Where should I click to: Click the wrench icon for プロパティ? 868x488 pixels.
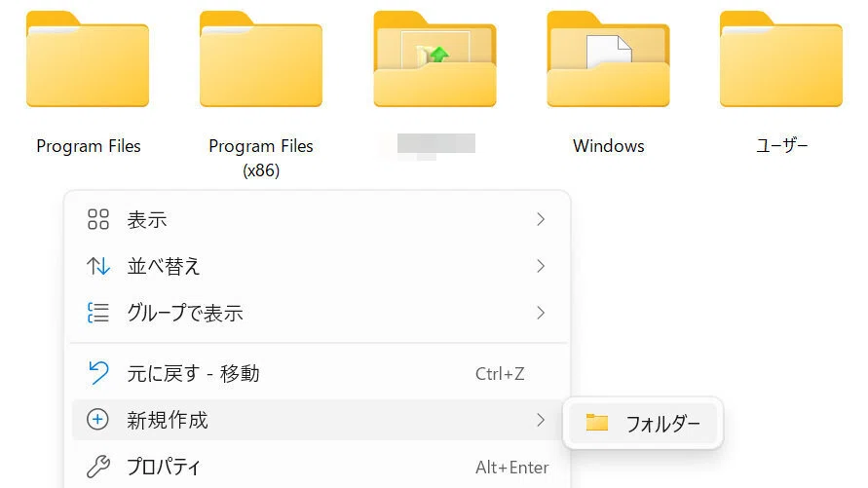coord(98,467)
